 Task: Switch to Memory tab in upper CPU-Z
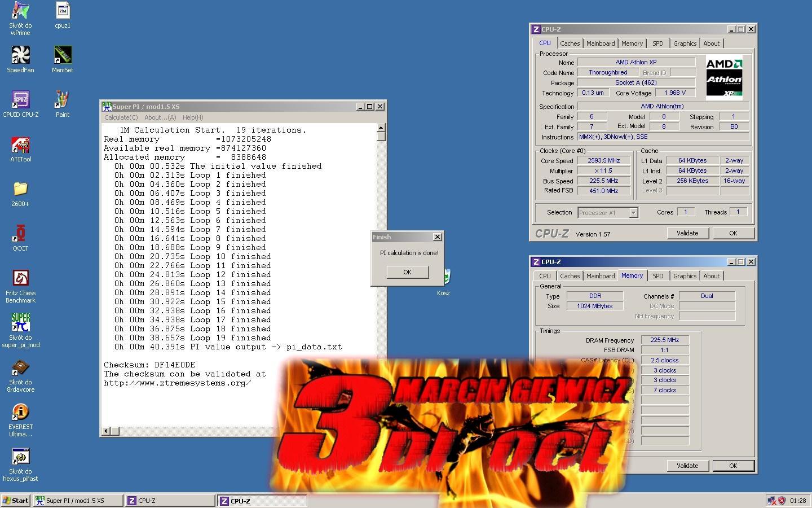[632, 43]
